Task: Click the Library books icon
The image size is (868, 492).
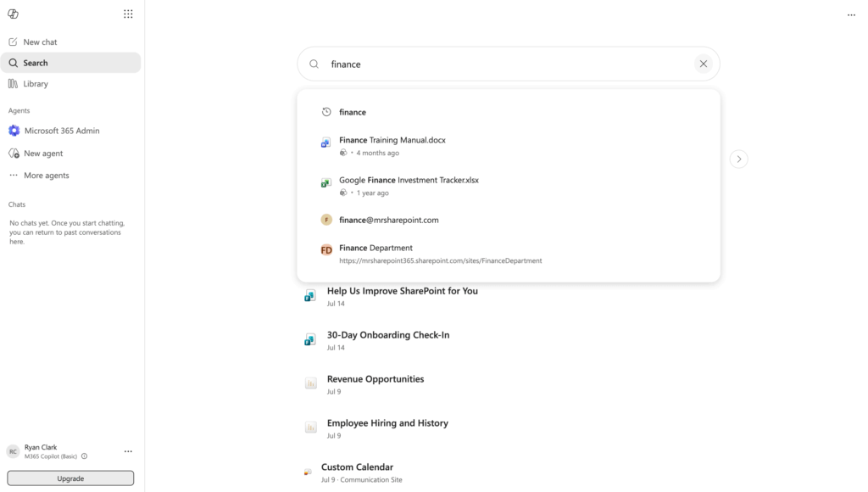Action: [14, 84]
